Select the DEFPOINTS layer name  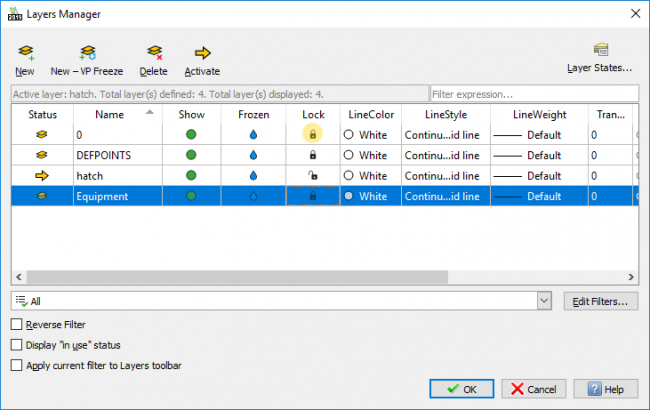pyautogui.click(x=104, y=155)
